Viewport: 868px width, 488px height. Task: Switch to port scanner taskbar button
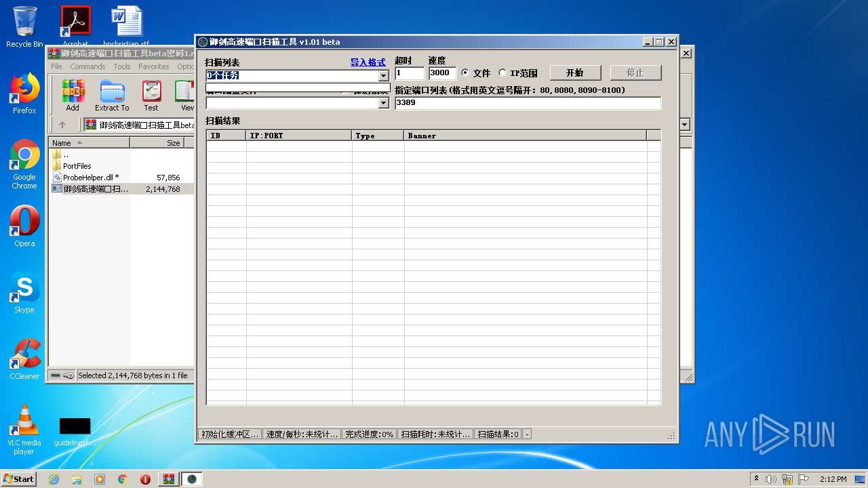192,479
